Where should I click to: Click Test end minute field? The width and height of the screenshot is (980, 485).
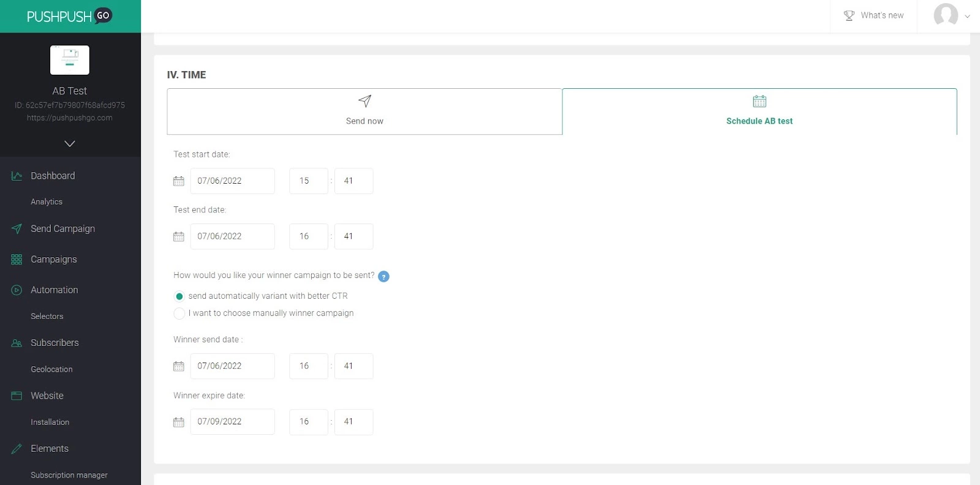coord(354,236)
